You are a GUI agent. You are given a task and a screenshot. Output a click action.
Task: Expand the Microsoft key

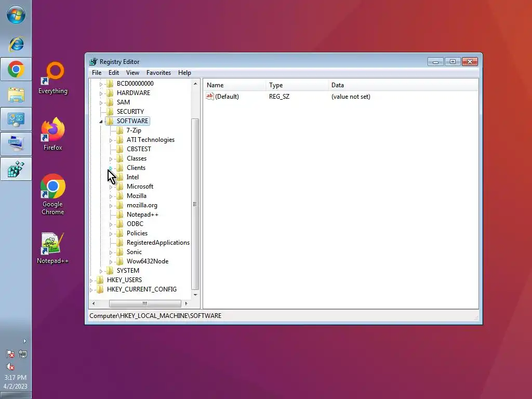coord(111,187)
